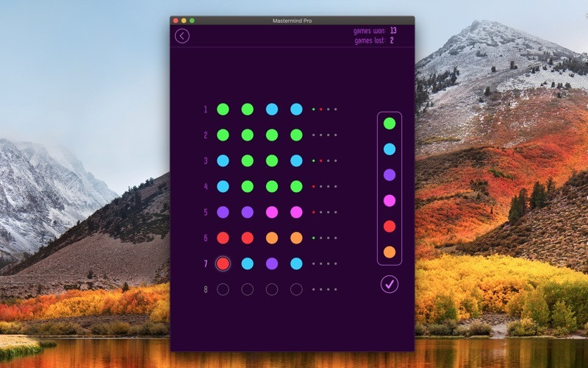
Task: Click the last green peg in row 4
Action: click(296, 187)
